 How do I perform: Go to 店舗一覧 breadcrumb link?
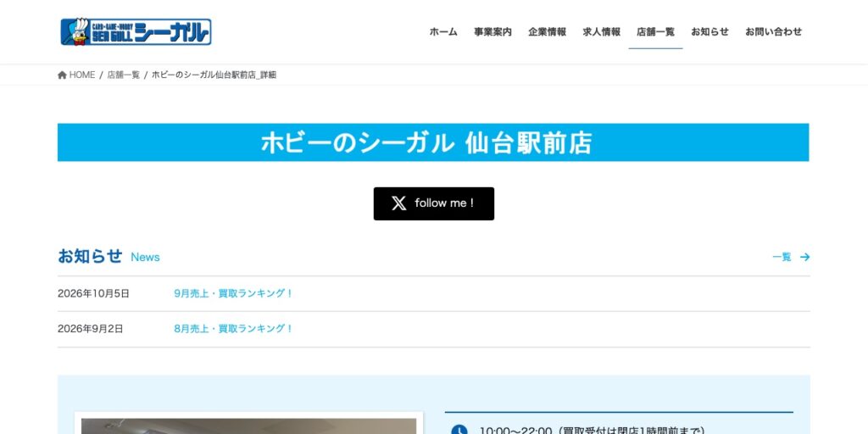(124, 75)
